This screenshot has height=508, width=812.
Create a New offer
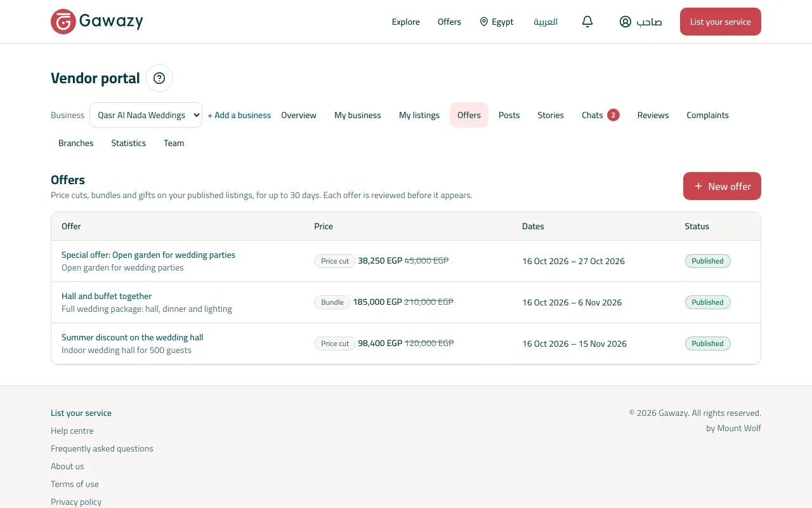[722, 186]
